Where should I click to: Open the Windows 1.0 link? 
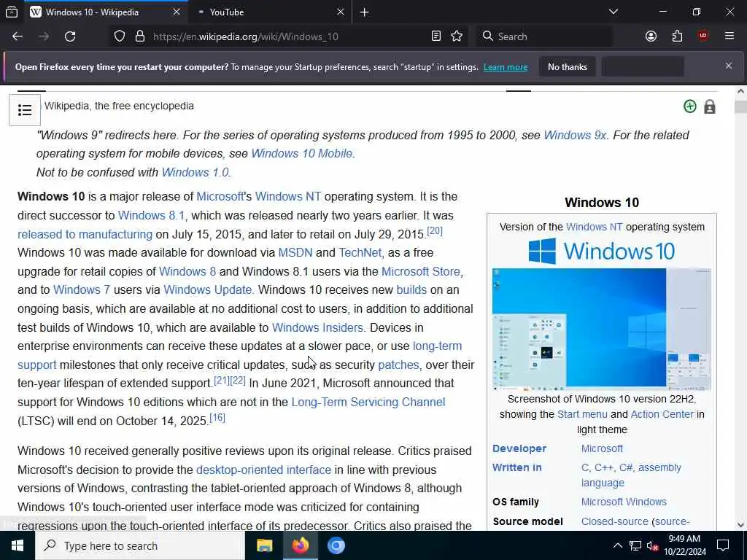point(195,172)
